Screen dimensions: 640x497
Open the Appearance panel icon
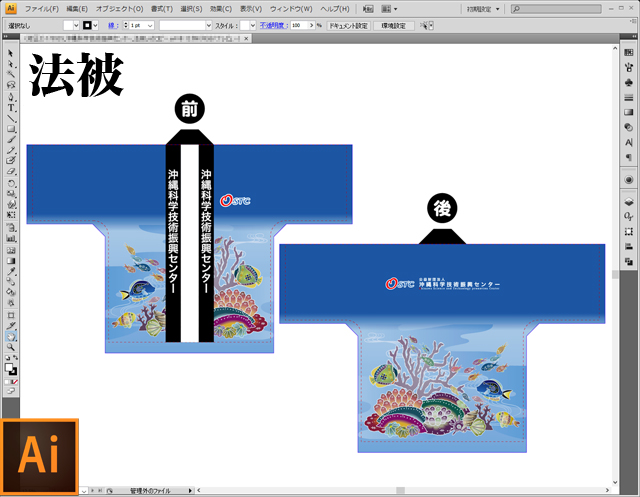click(x=629, y=180)
